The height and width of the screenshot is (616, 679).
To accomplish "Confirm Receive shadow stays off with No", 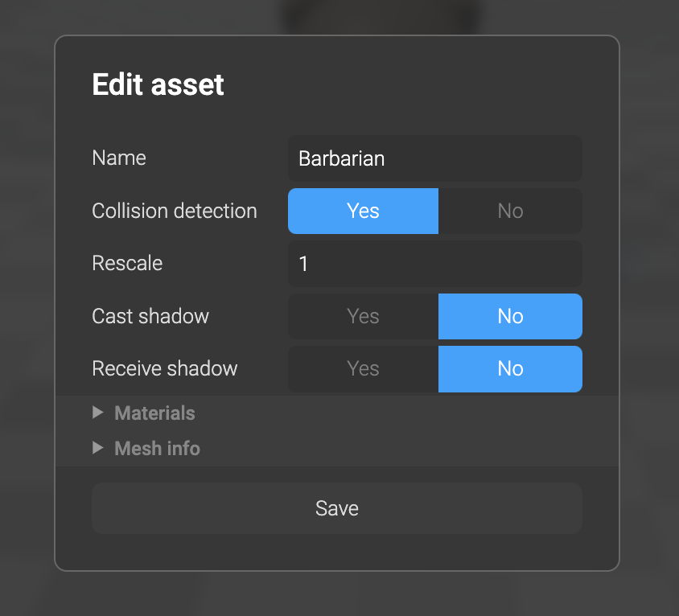I will pyautogui.click(x=510, y=369).
